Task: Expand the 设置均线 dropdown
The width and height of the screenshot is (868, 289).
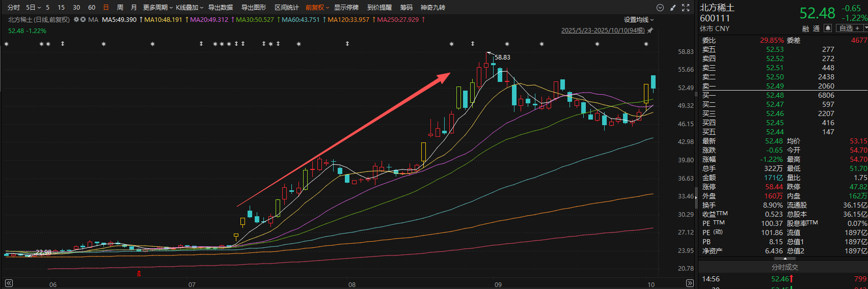Action: click(639, 20)
